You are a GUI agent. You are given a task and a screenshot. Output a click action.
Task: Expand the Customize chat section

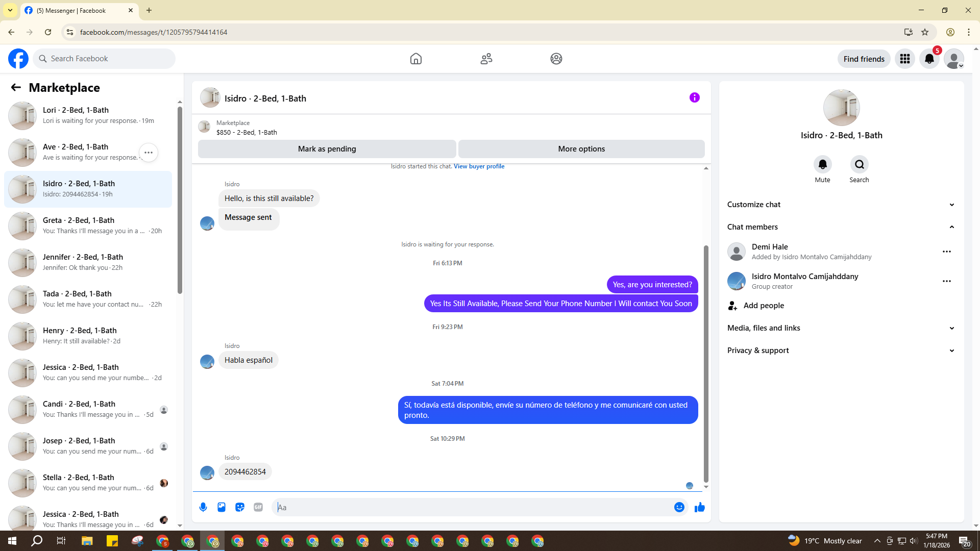pos(841,205)
